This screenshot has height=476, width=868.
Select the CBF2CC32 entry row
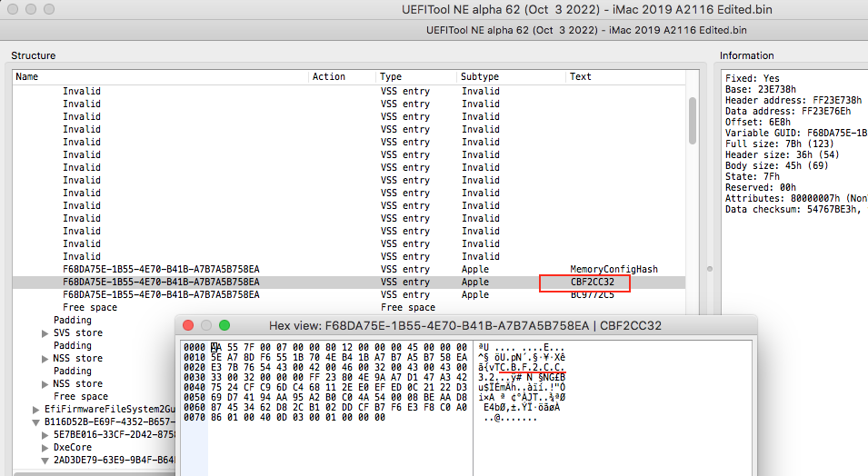pyautogui.click(x=349, y=283)
